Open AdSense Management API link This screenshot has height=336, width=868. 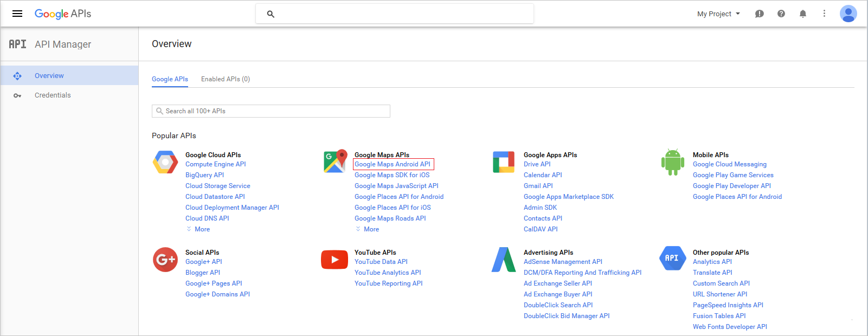(x=563, y=262)
